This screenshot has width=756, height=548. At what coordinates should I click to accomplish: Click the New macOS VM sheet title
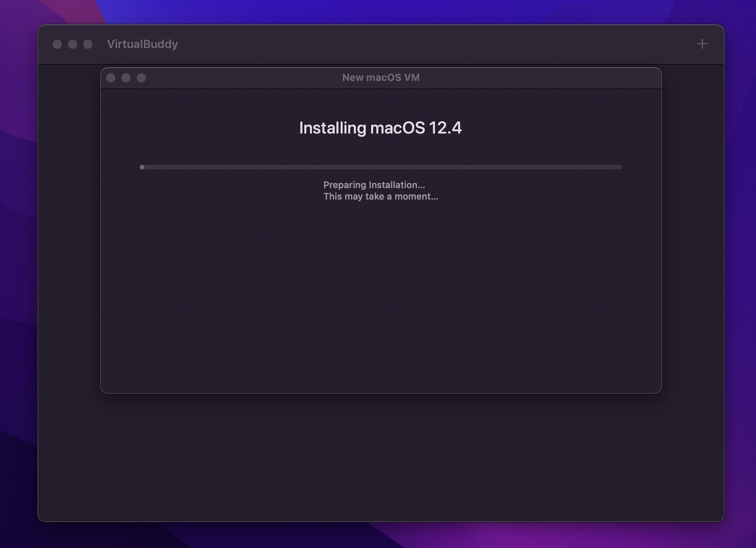[x=381, y=77]
